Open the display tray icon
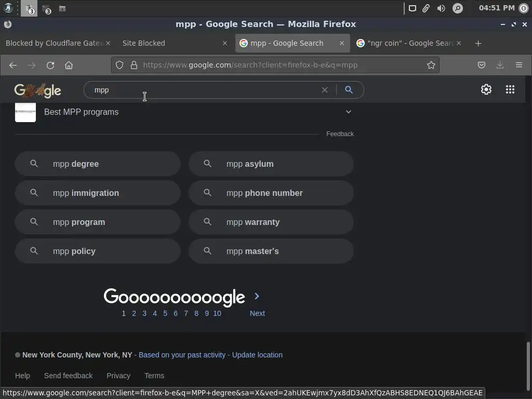 (x=412, y=8)
